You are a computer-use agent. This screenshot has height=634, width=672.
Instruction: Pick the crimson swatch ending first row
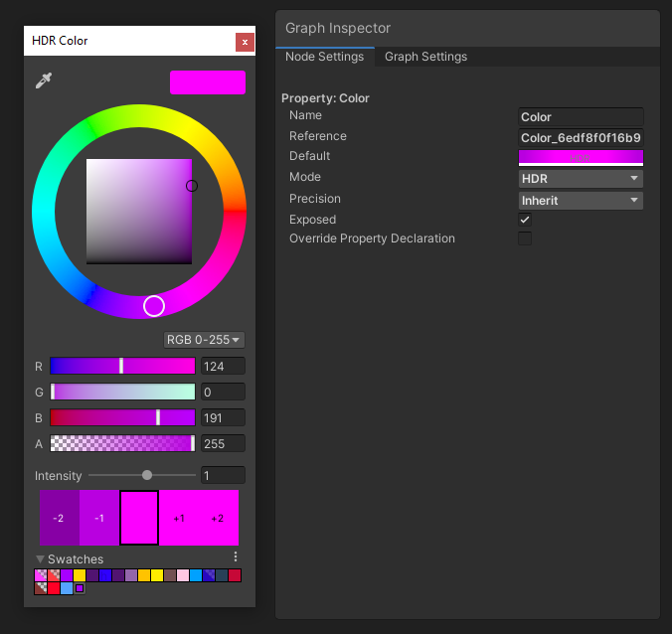tap(235, 575)
